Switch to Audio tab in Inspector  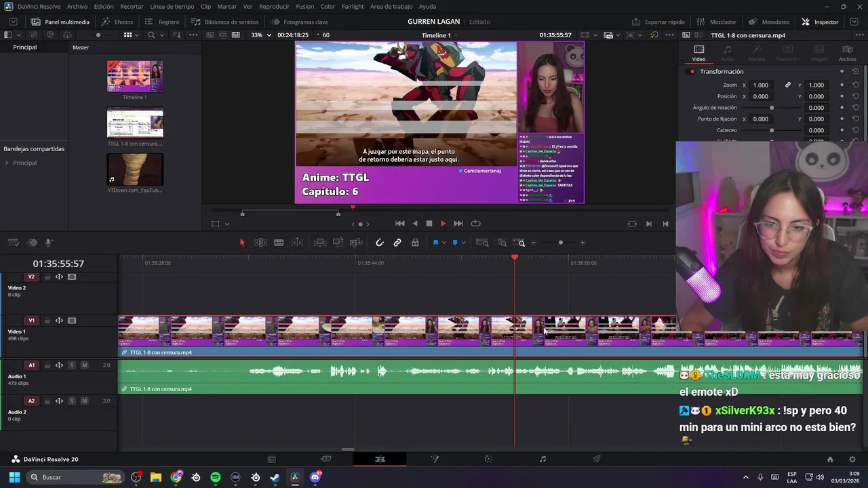(728, 52)
